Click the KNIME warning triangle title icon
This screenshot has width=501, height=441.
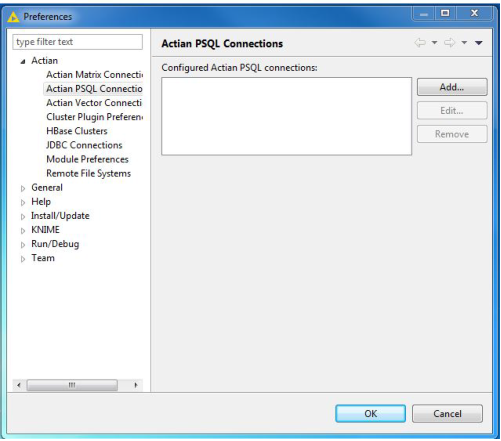13,16
